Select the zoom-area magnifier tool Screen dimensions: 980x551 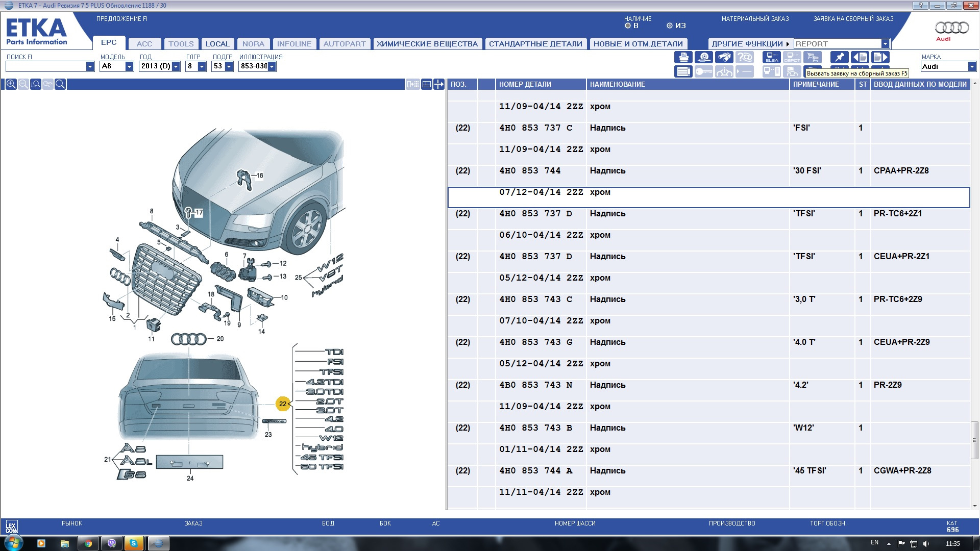pos(35,84)
